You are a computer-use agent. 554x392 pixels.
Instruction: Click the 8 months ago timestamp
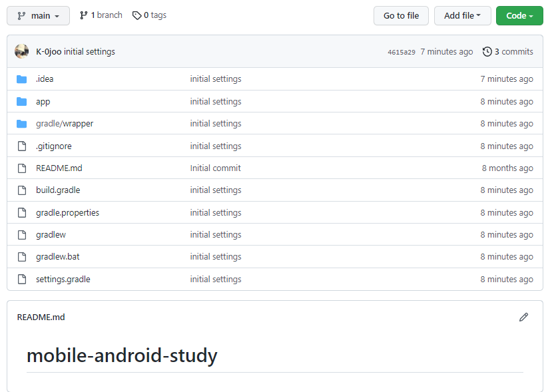coord(507,168)
